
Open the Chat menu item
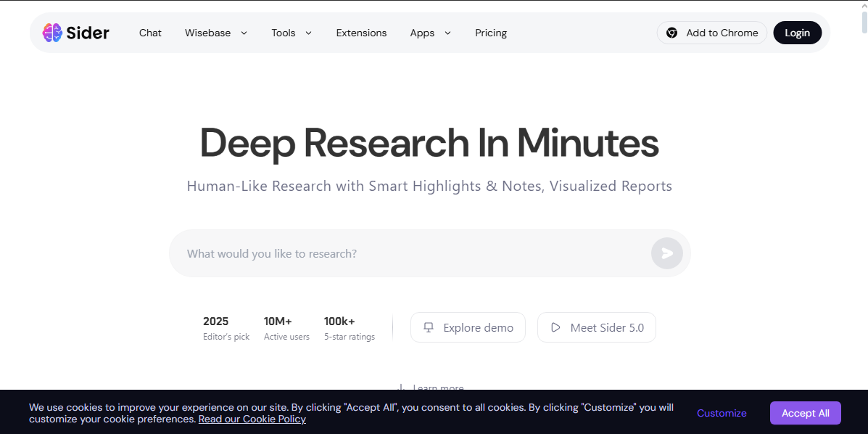pyautogui.click(x=150, y=33)
